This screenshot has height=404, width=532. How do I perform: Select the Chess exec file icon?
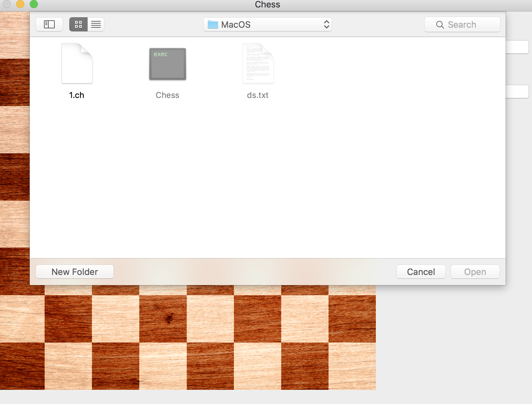coord(168,64)
